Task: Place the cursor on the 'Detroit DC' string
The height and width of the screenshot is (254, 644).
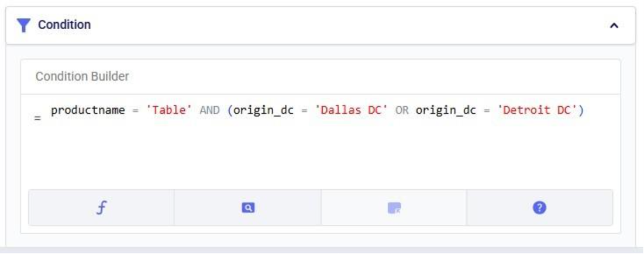Action: point(537,110)
